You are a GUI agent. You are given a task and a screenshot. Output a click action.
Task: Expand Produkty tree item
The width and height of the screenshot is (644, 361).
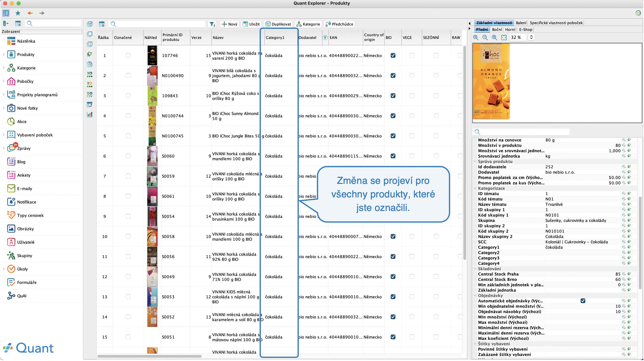(3, 54)
